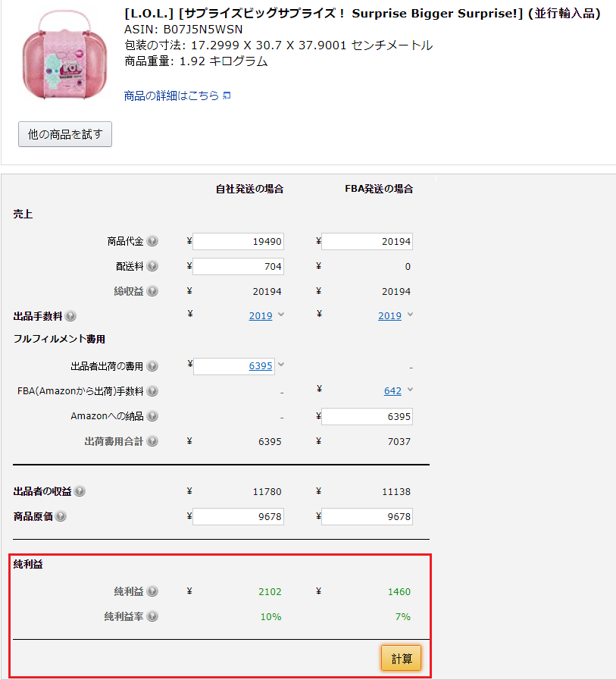The image size is (616, 680).
Task: Click help icon next to 出品手数料
Action: point(70,316)
